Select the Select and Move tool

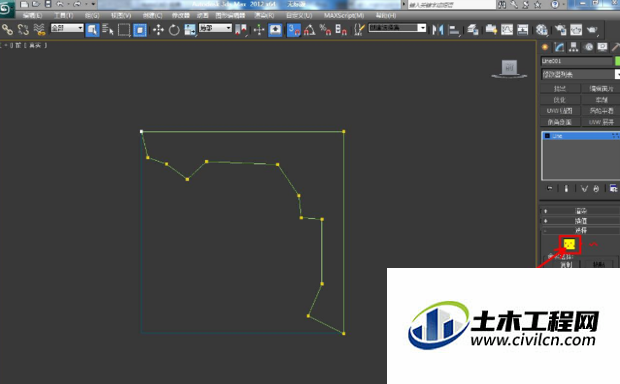[158, 30]
